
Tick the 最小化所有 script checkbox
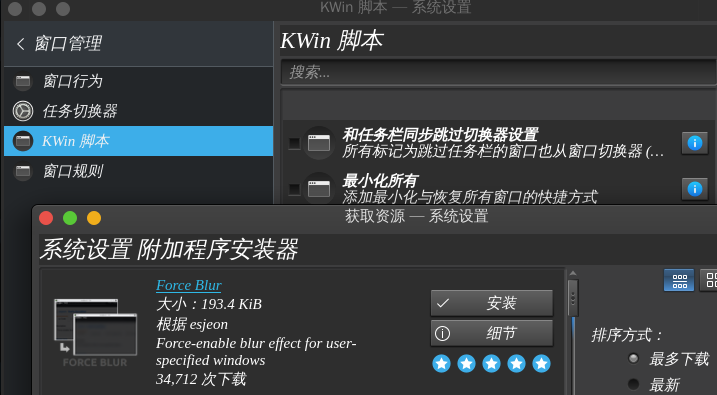(x=294, y=188)
